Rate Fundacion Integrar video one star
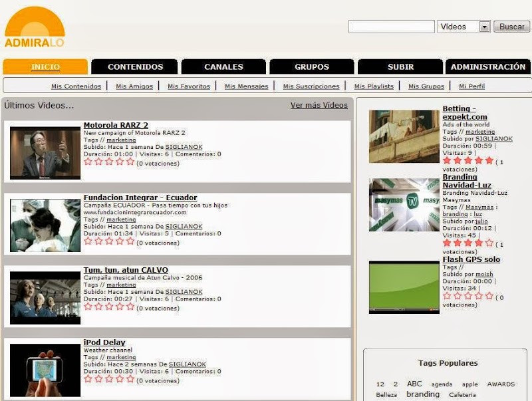Image resolution: width=532 pixels, height=401 pixels. (x=88, y=241)
